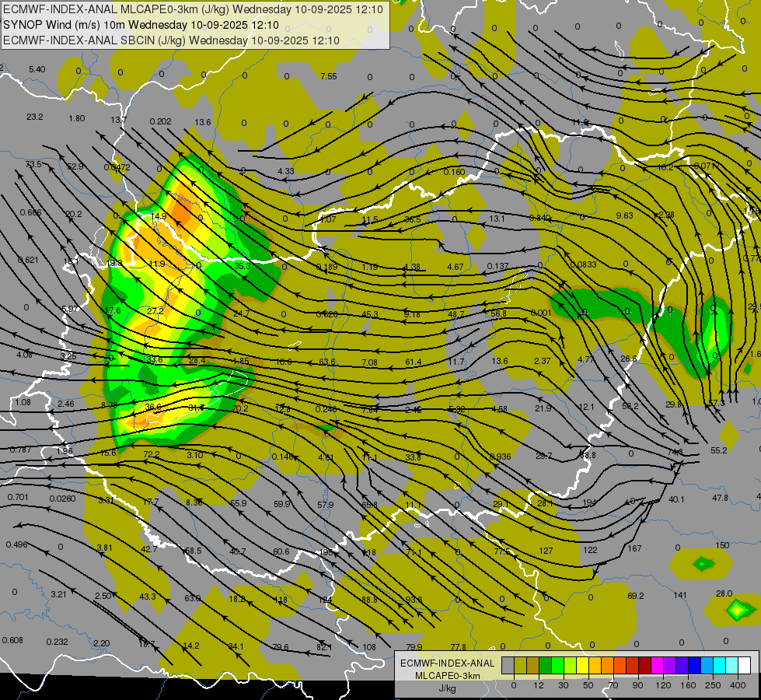Image resolution: width=761 pixels, height=700 pixels.
Task: Click the map value '93.6'
Action: tap(414, 600)
